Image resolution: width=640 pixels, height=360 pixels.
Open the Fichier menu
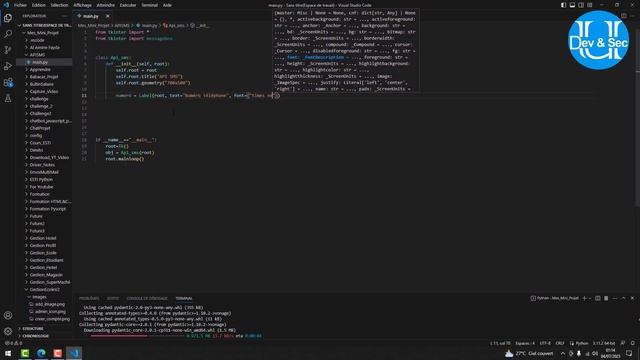click(x=20, y=5)
